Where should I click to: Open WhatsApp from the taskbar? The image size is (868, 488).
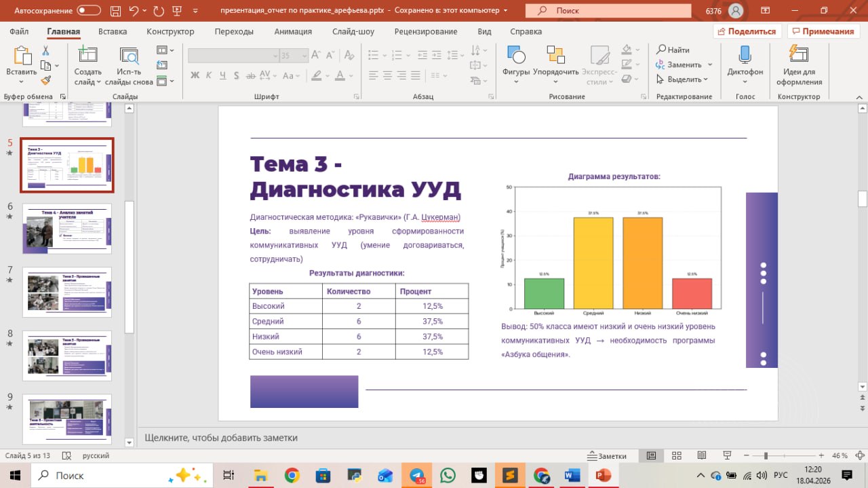click(448, 475)
